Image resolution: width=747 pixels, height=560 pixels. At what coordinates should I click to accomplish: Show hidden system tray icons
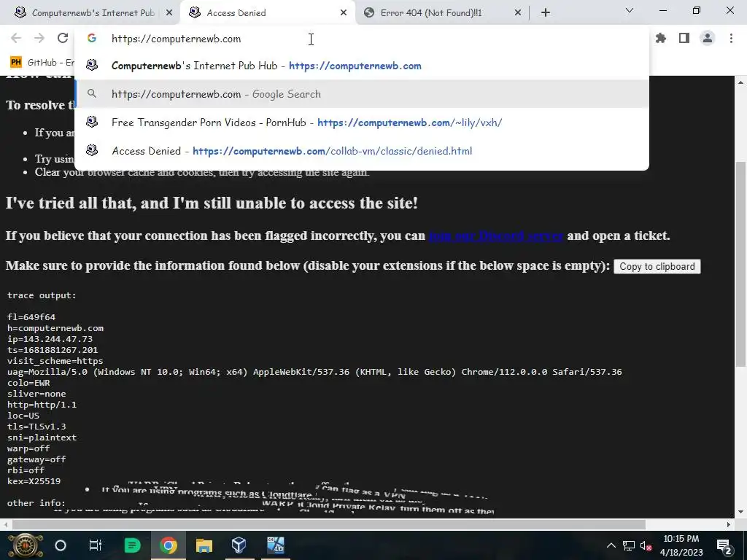pyautogui.click(x=611, y=545)
